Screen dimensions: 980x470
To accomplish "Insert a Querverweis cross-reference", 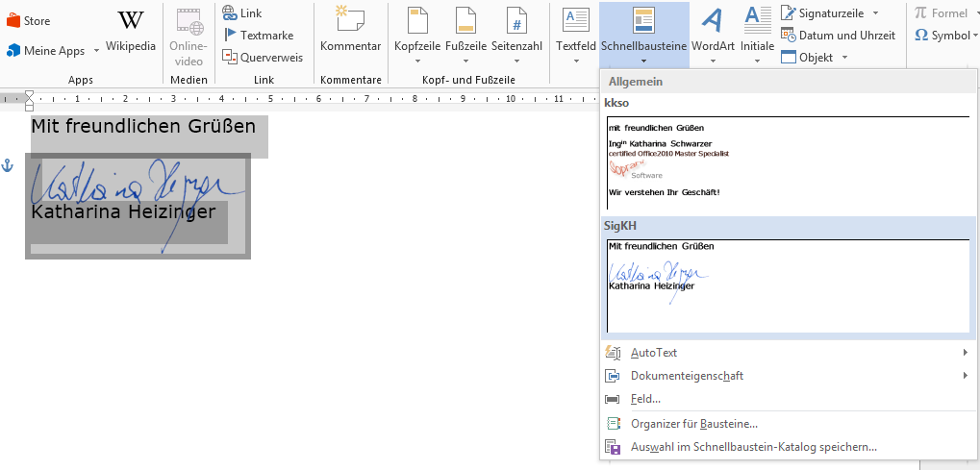I will point(262,57).
